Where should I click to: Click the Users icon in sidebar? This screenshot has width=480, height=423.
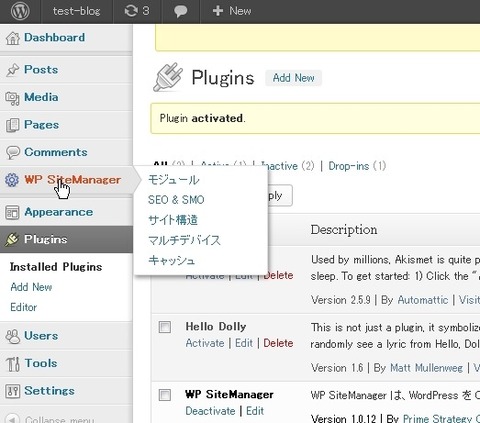point(13,336)
